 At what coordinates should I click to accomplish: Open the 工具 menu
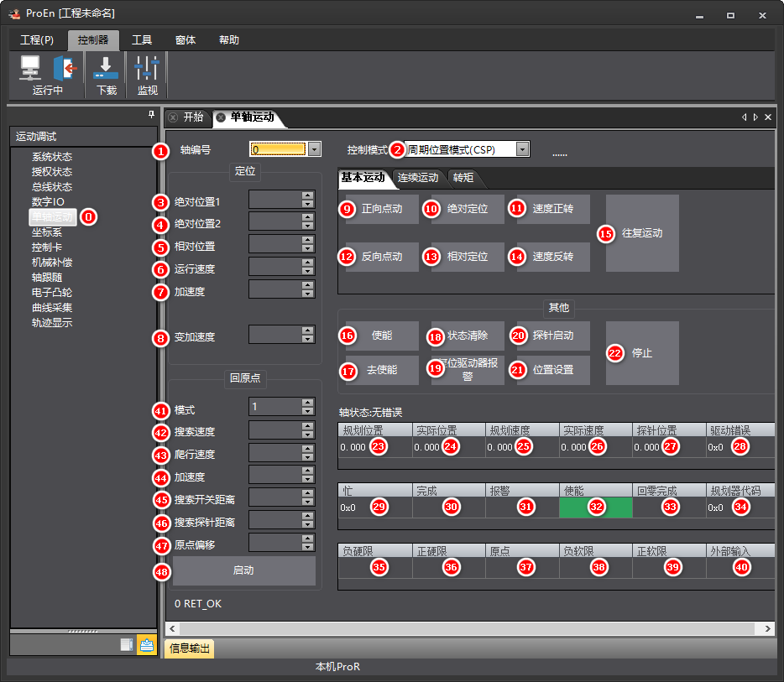(x=142, y=40)
